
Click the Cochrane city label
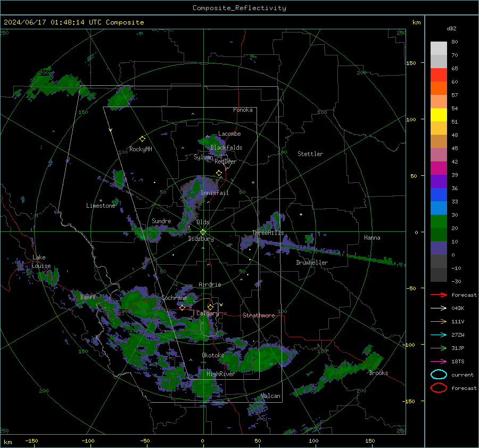pos(174,298)
